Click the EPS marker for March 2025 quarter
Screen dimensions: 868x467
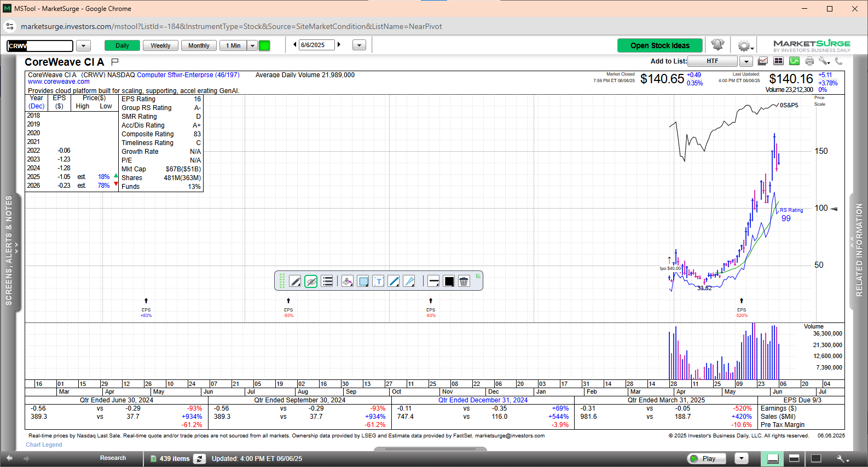(x=742, y=308)
